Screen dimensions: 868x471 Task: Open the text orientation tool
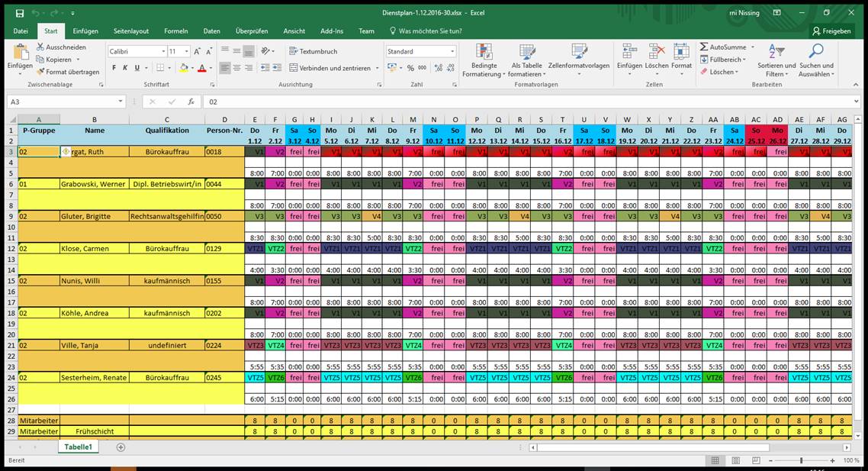tap(265, 51)
